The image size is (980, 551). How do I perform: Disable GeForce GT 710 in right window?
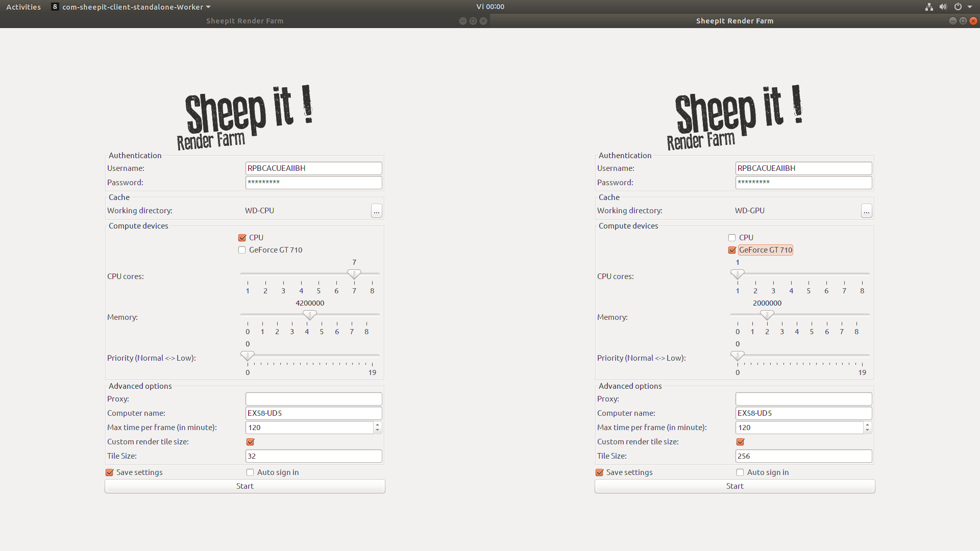(x=732, y=250)
